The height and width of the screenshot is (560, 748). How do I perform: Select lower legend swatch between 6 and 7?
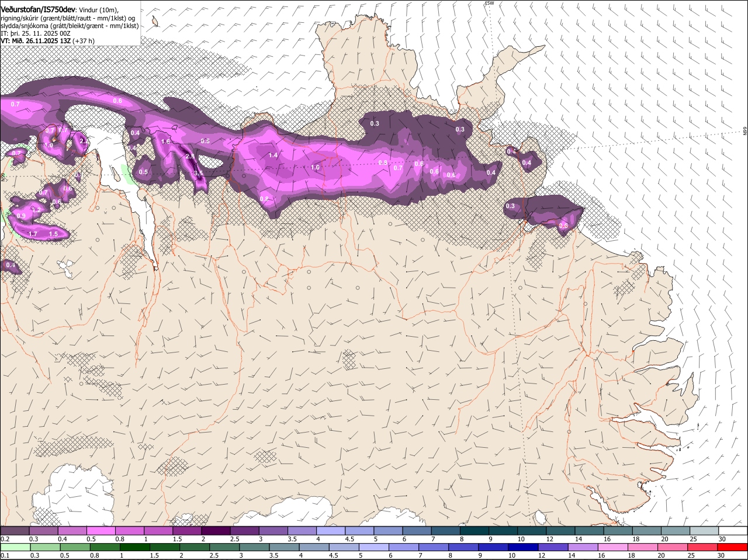coord(403,547)
